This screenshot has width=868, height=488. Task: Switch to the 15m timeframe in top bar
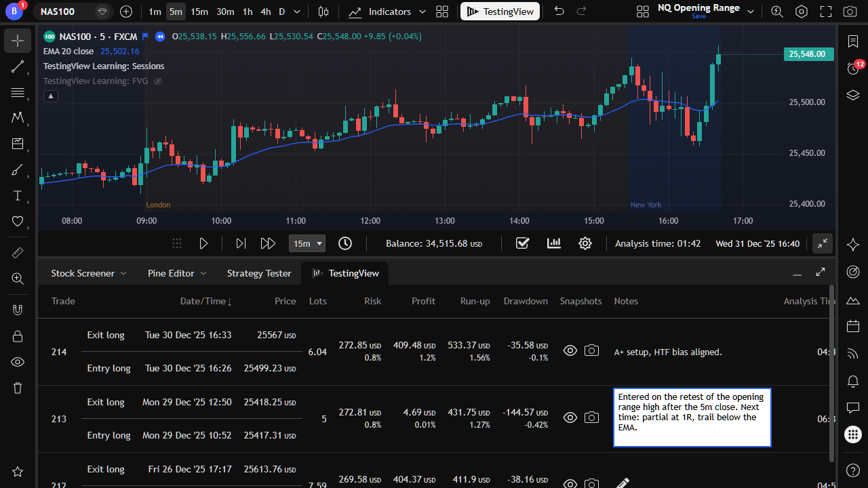click(199, 12)
